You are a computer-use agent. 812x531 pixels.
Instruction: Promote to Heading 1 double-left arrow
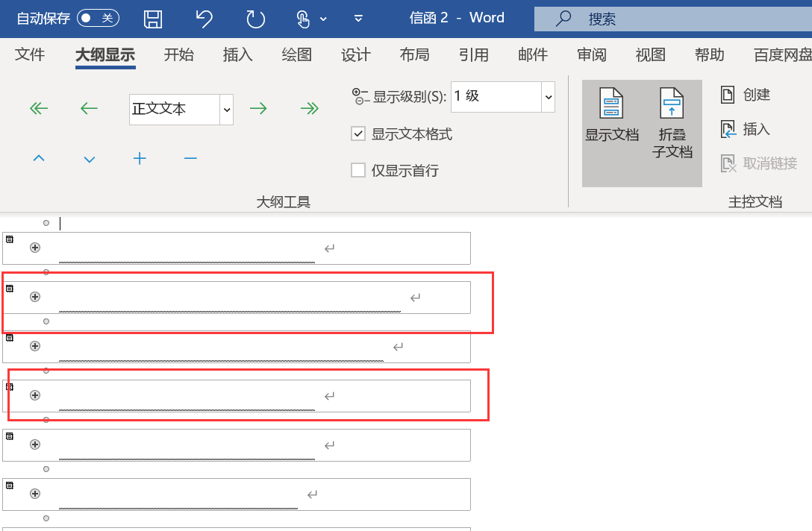pos(39,108)
